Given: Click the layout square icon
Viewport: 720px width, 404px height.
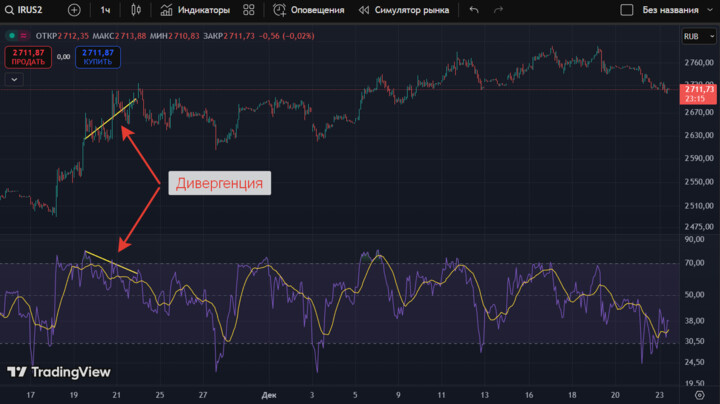Looking at the screenshot, I should coord(627,10).
